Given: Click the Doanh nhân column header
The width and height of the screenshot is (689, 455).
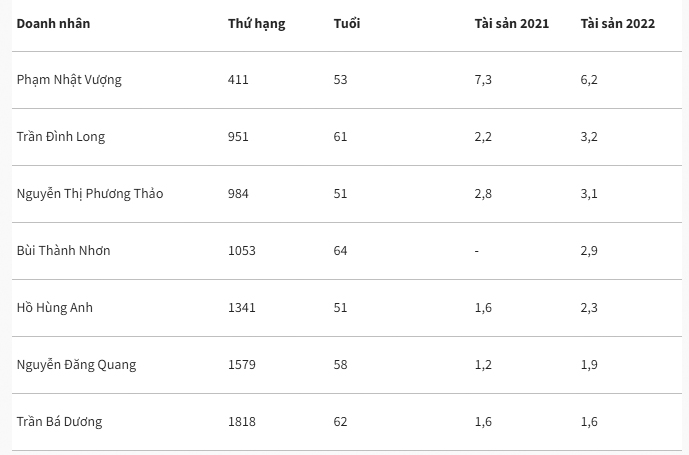Looking at the screenshot, I should point(53,23).
